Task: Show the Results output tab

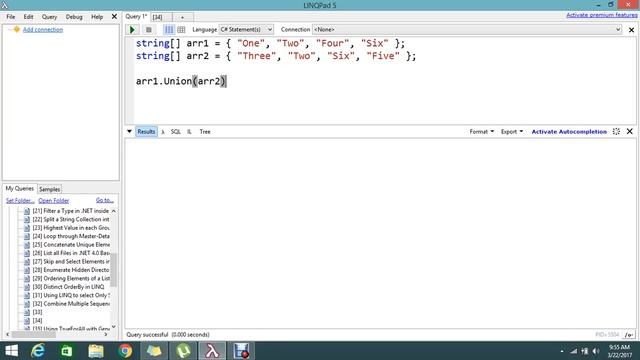Action: tap(146, 131)
